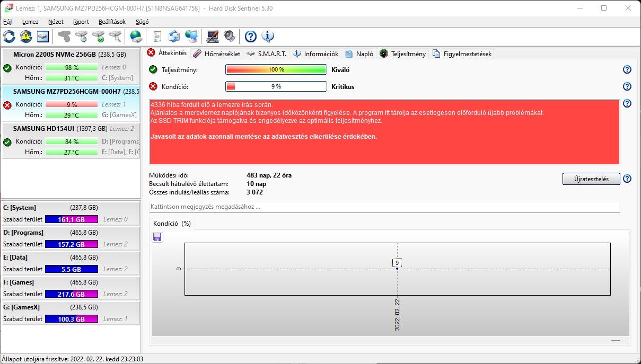Click help icon next to Újratesztelés button
The image size is (641, 364).
pos(627,179)
